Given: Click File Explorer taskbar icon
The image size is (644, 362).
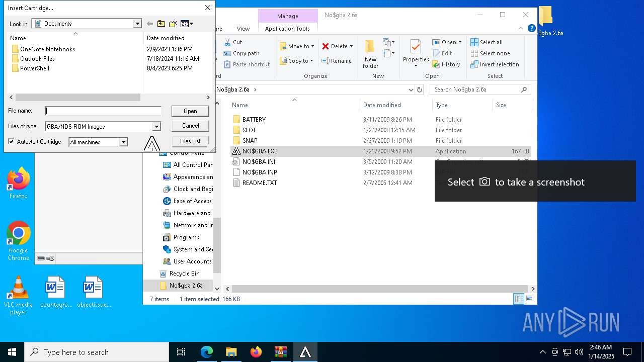Looking at the screenshot, I should pyautogui.click(x=231, y=352).
